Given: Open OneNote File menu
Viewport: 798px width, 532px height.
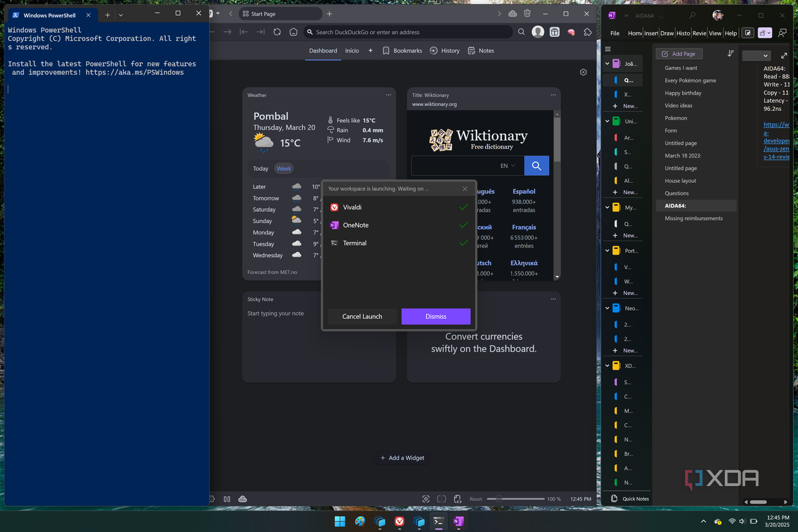Looking at the screenshot, I should 615,33.
